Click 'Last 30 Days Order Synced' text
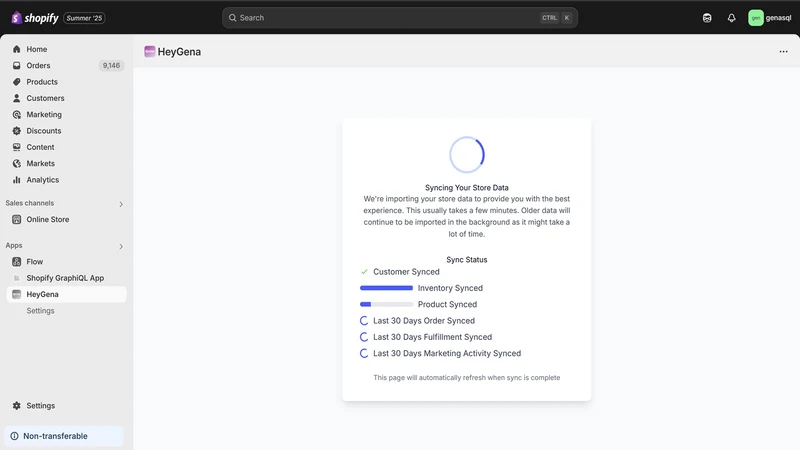 click(424, 321)
